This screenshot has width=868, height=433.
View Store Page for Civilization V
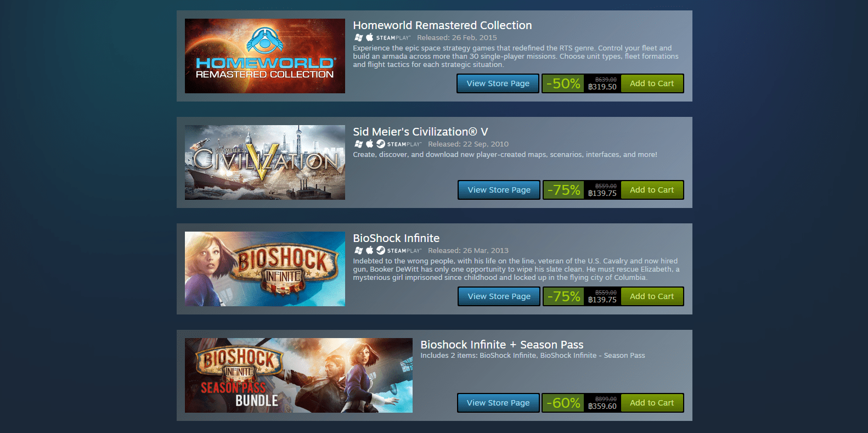point(499,190)
